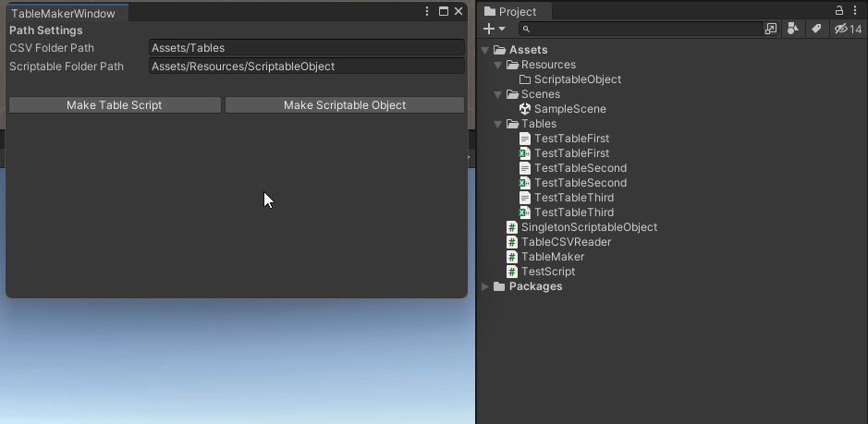This screenshot has width=868, height=424.
Task: Collapse the Assets folder
Action: coord(485,50)
